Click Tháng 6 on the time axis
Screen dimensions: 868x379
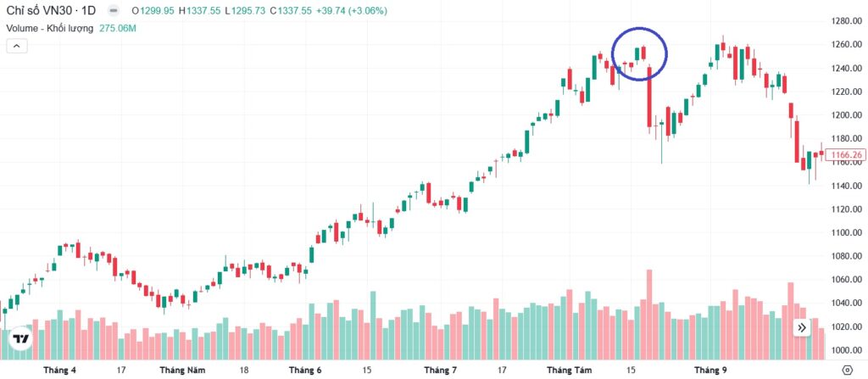pyautogui.click(x=304, y=371)
